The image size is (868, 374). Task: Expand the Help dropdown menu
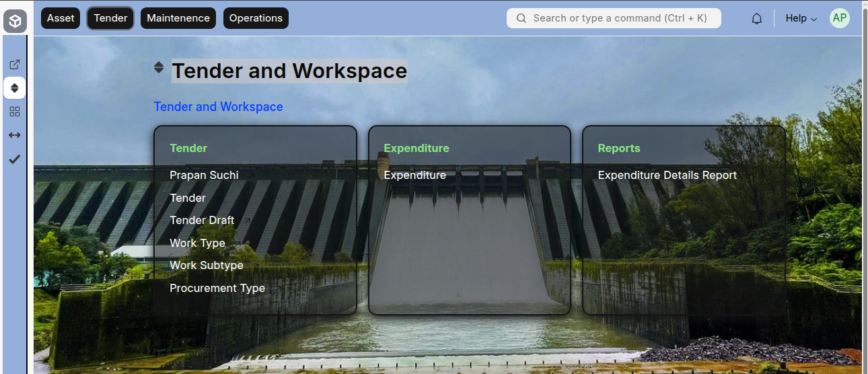coord(801,18)
